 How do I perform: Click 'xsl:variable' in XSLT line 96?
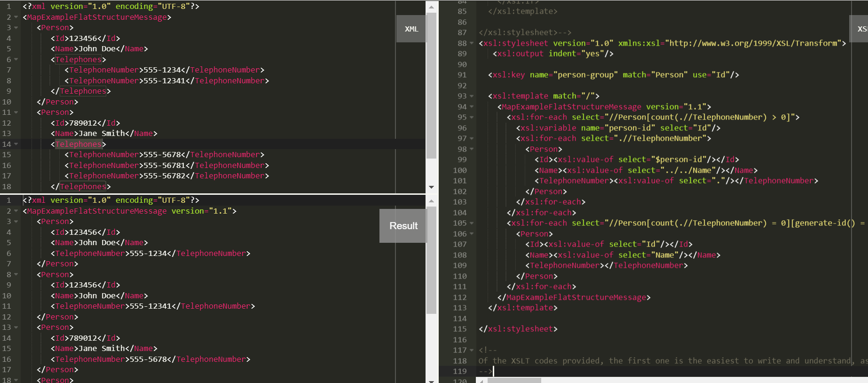[x=548, y=128]
